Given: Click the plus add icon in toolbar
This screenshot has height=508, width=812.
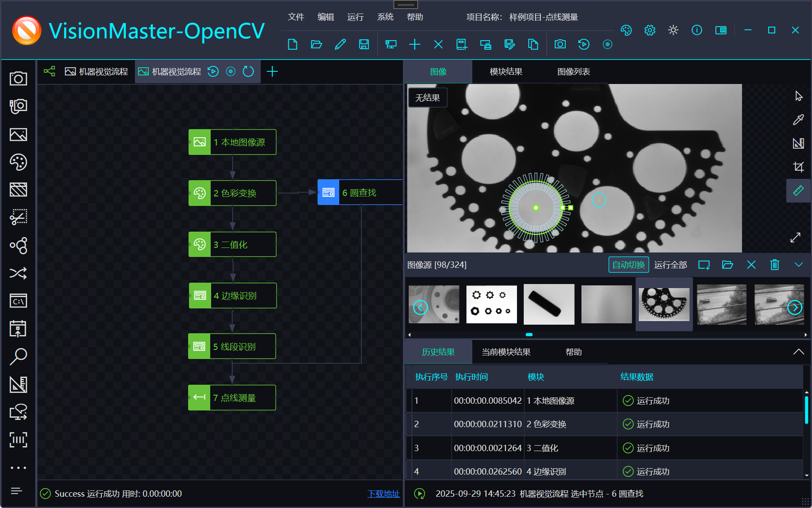Looking at the screenshot, I should pyautogui.click(x=415, y=44).
